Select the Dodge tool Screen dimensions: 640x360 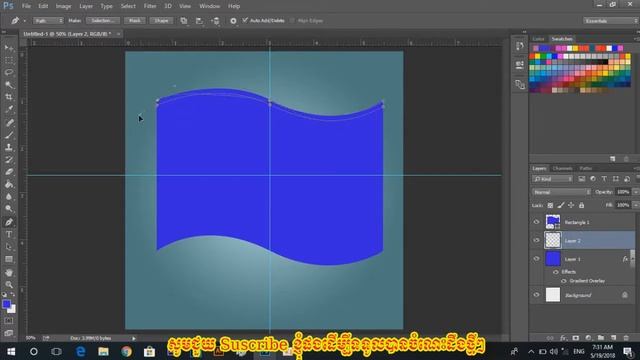(x=9, y=209)
